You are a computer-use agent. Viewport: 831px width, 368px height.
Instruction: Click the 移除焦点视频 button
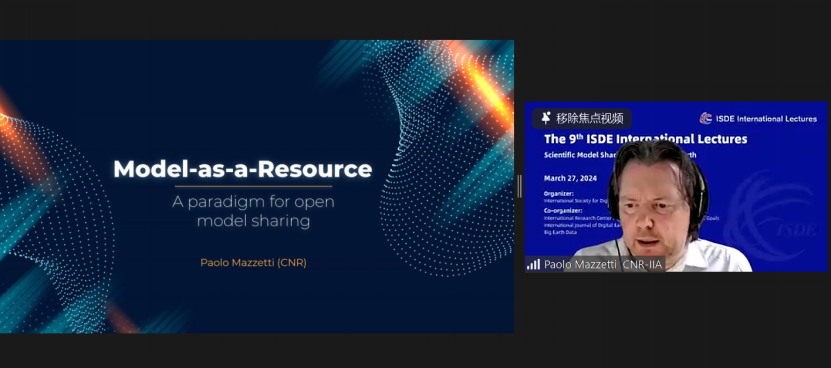tap(581, 118)
